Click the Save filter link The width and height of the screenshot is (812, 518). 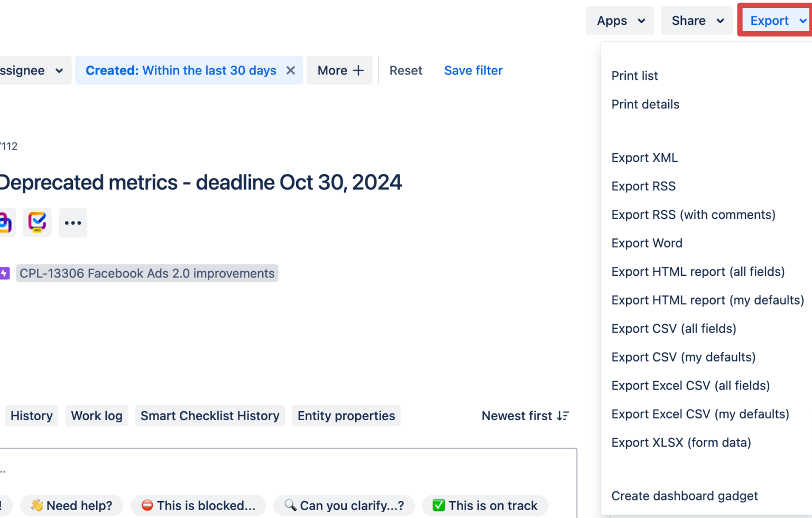coord(473,70)
